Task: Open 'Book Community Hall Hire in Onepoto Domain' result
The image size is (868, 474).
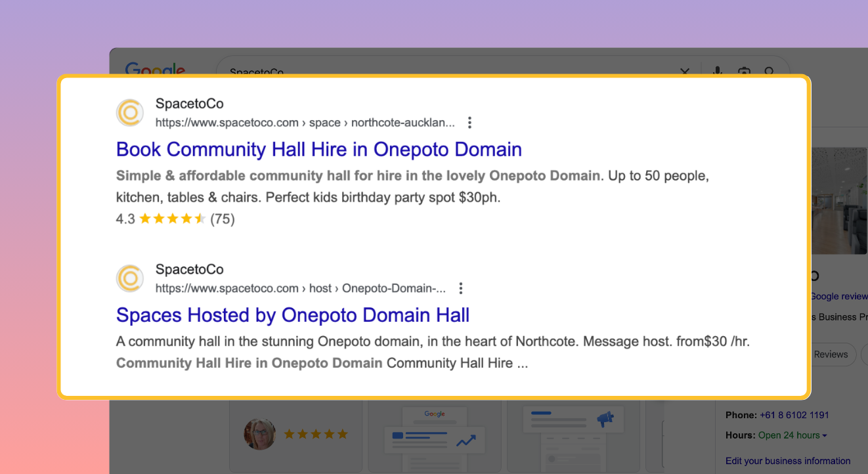Action: (x=318, y=150)
